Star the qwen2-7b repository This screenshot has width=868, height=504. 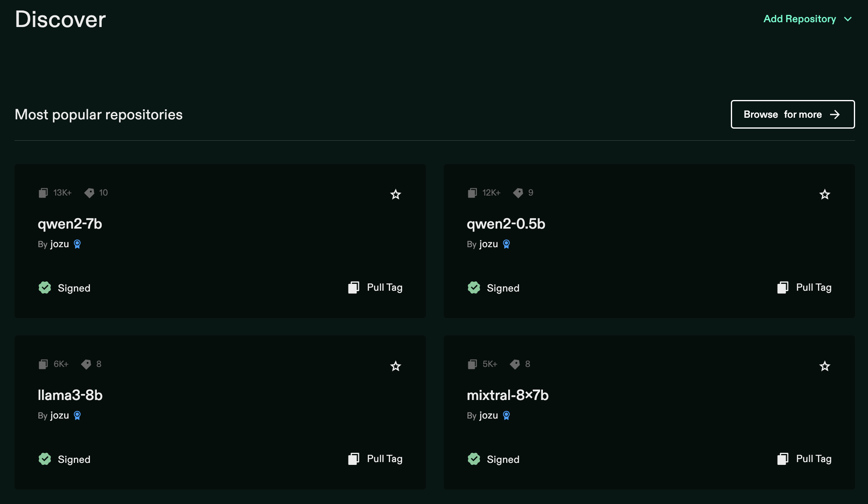396,194
